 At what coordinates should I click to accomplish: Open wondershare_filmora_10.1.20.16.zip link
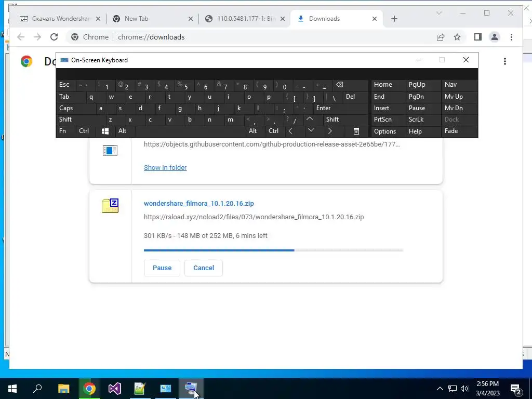tap(199, 204)
